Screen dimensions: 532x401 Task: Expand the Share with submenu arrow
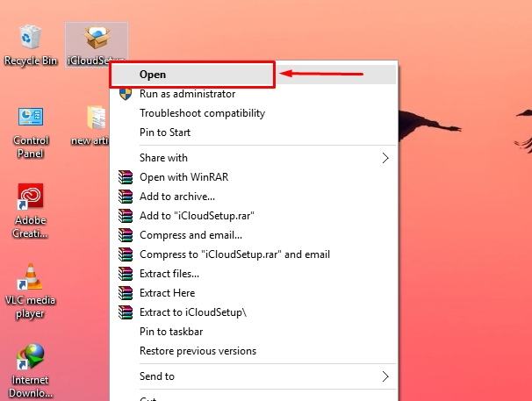(385, 158)
